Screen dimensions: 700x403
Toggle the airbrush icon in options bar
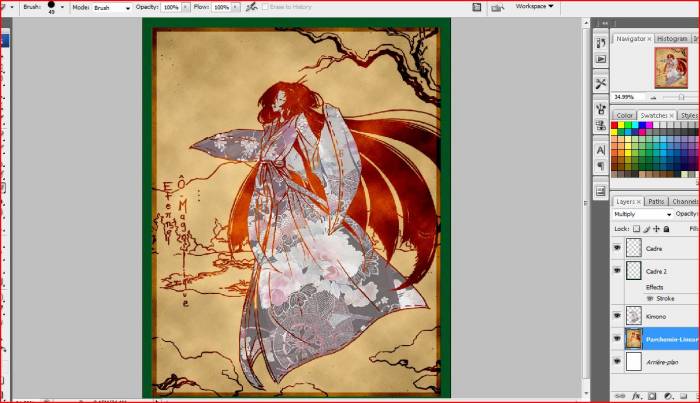[x=251, y=7]
